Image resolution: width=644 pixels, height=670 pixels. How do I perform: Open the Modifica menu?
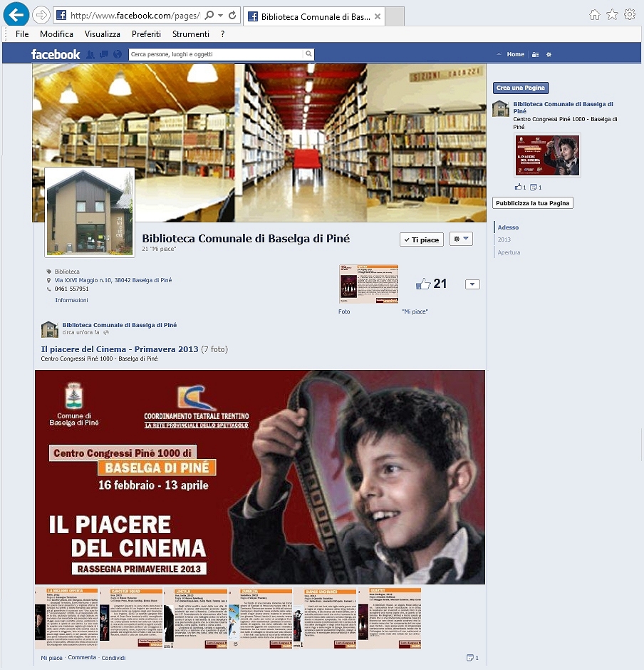56,34
